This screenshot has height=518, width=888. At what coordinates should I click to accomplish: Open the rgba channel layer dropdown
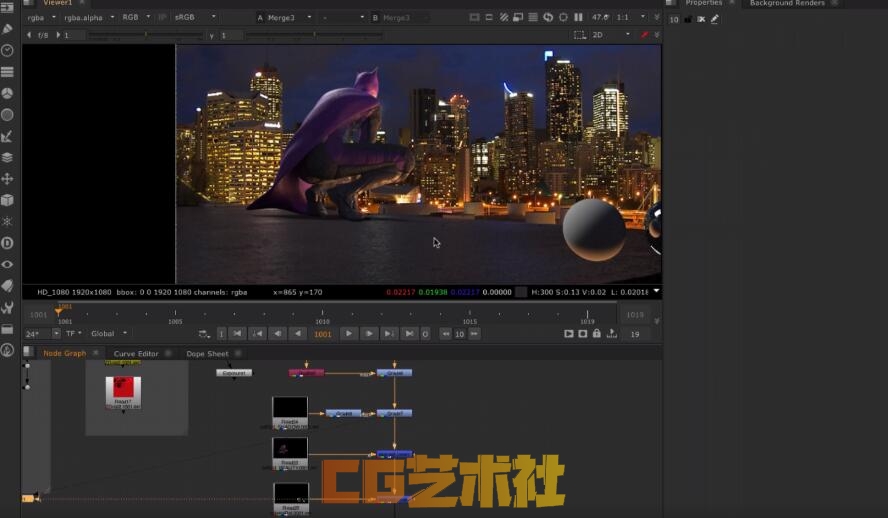[x=41, y=18]
